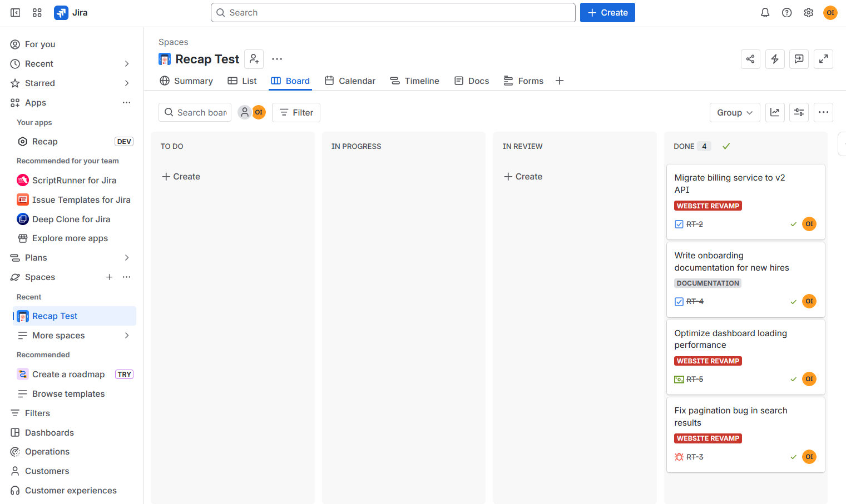Open the Calendar tab
This screenshot has height=504, width=846.
coord(350,81)
